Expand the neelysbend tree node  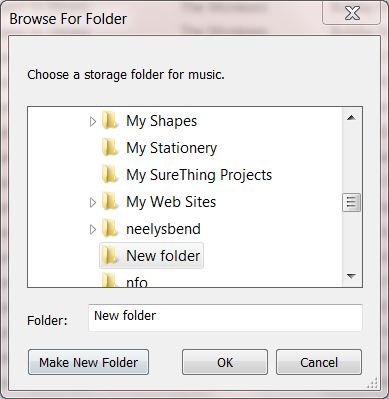(93, 229)
